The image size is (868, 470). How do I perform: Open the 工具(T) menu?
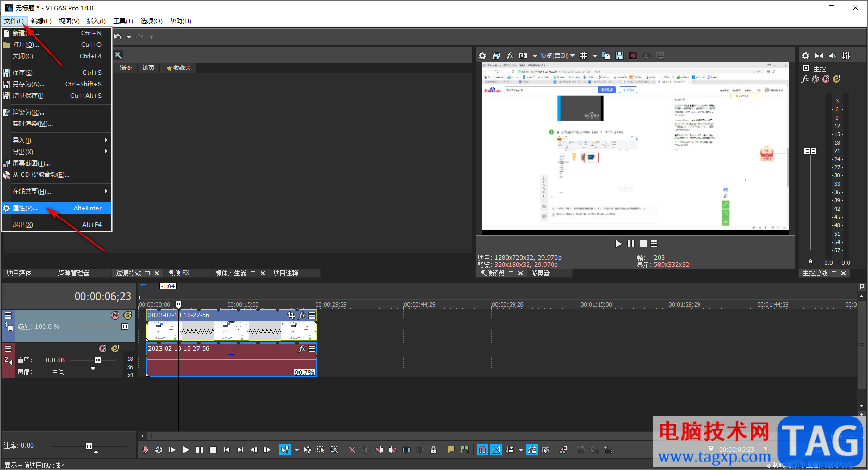point(123,21)
